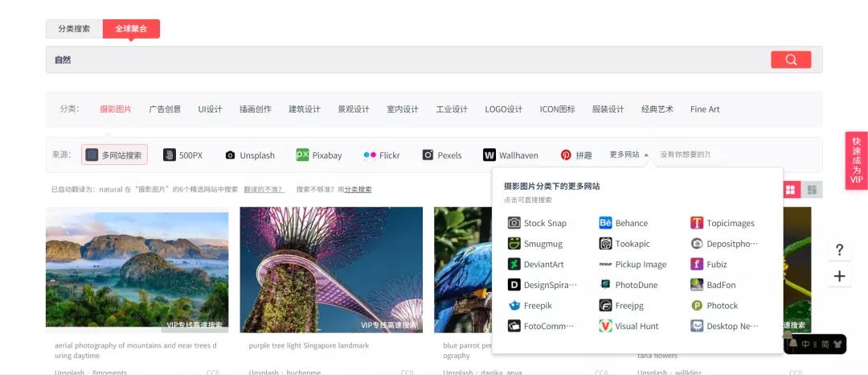
Task: Select Visual Hunt in the popup list
Action: [628, 326]
